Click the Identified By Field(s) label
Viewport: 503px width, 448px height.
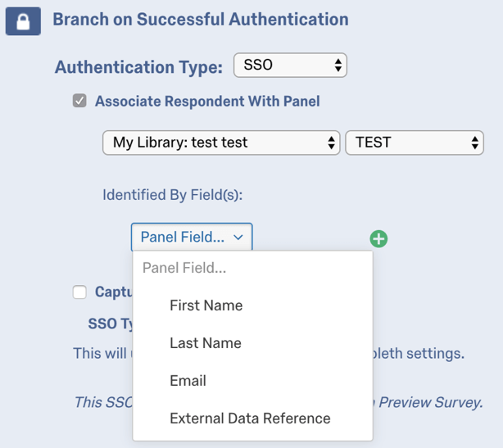coord(173,195)
